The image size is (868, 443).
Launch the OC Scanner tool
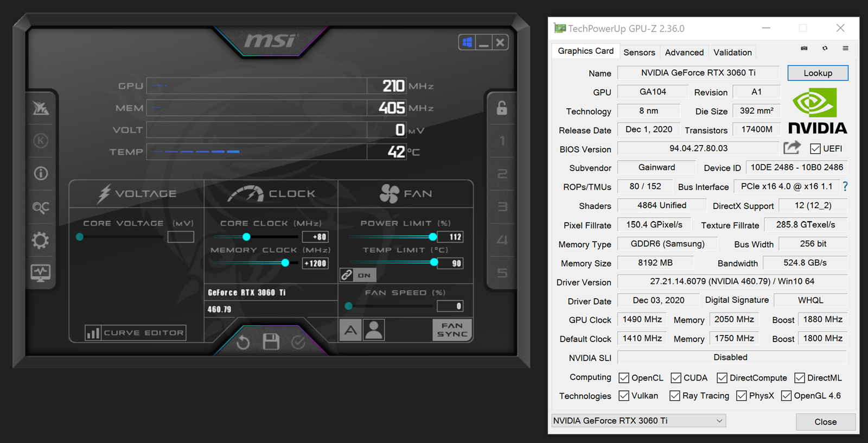41,207
